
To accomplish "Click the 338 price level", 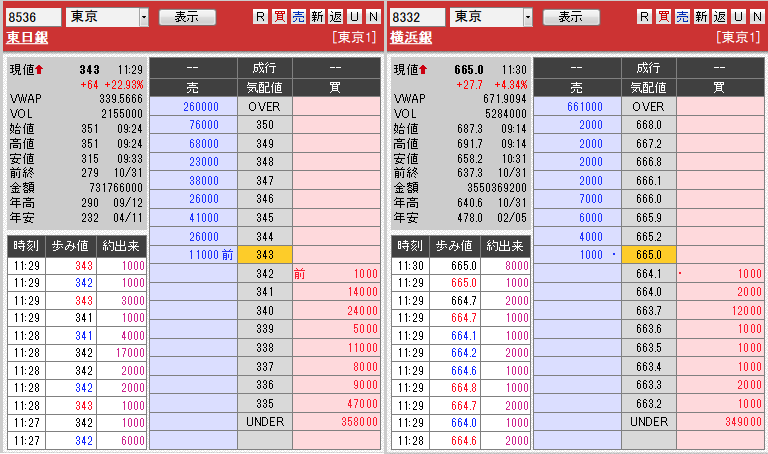I will tap(265, 348).
